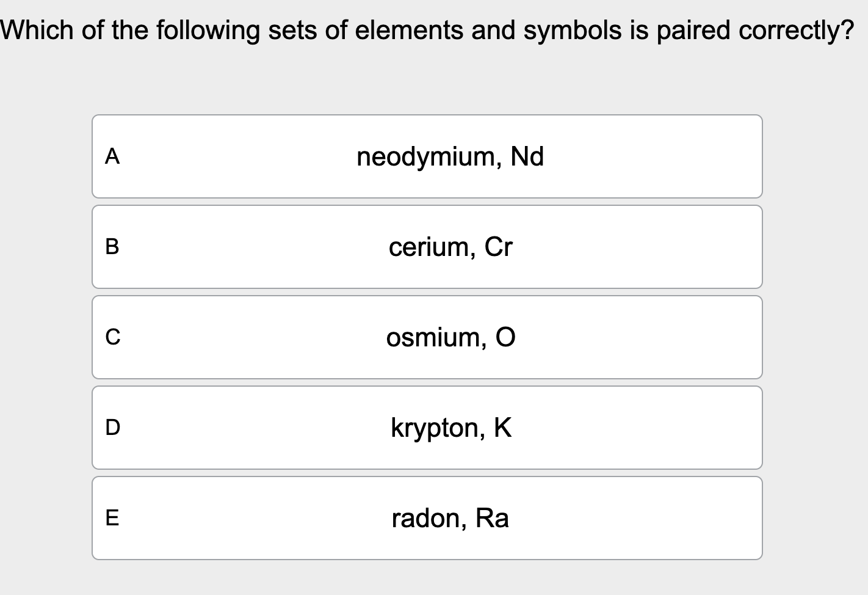
Task: Click the middle answer card
Action: (427, 337)
